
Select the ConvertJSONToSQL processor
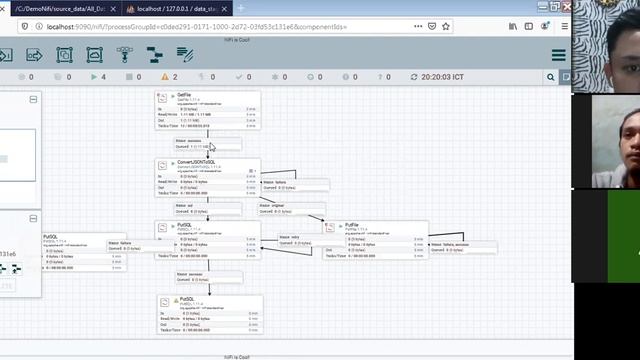click(x=208, y=178)
